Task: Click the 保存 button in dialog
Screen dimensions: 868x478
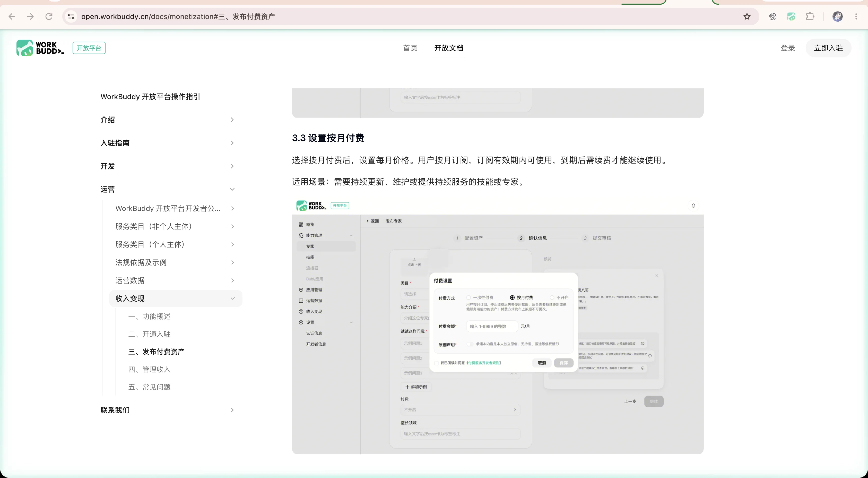Action: [x=564, y=363]
